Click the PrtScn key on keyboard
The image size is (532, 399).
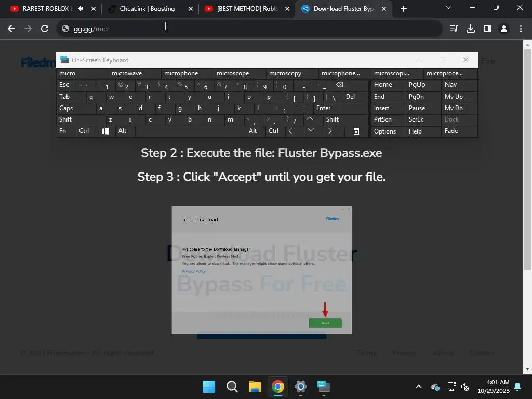click(389, 119)
